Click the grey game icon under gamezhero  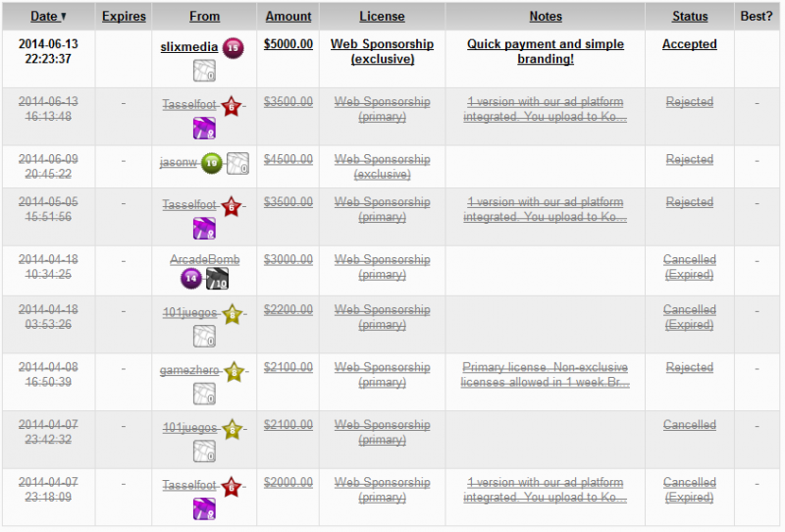[204, 394]
